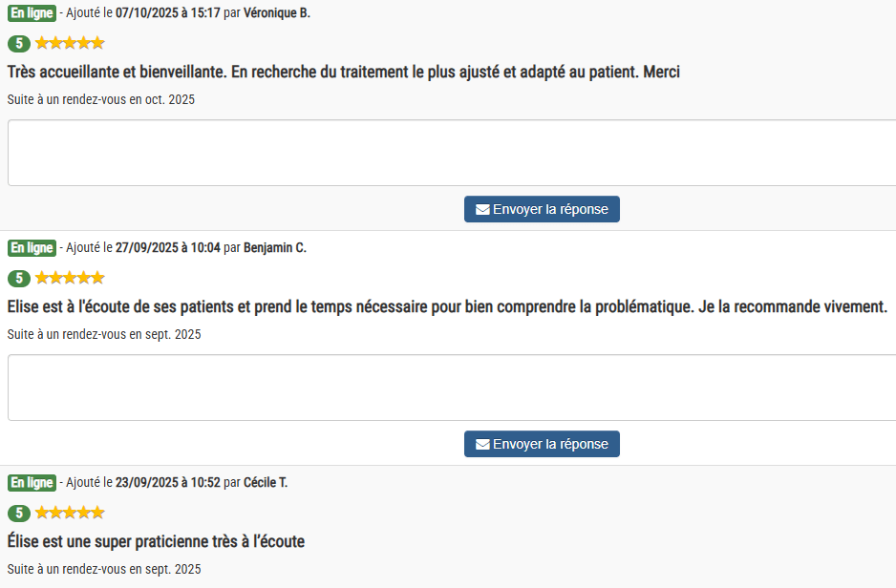
Task: Click the En ligne badge on Véronique B.'s review
Action: (x=32, y=13)
